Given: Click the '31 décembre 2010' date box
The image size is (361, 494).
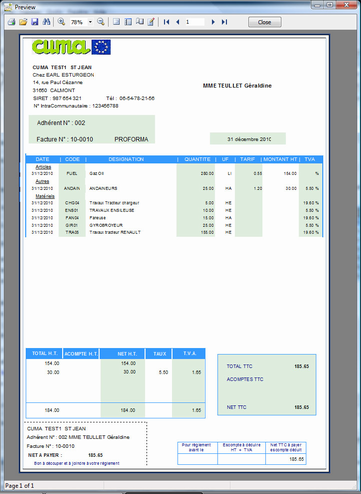Looking at the screenshot, I should [x=248, y=139].
